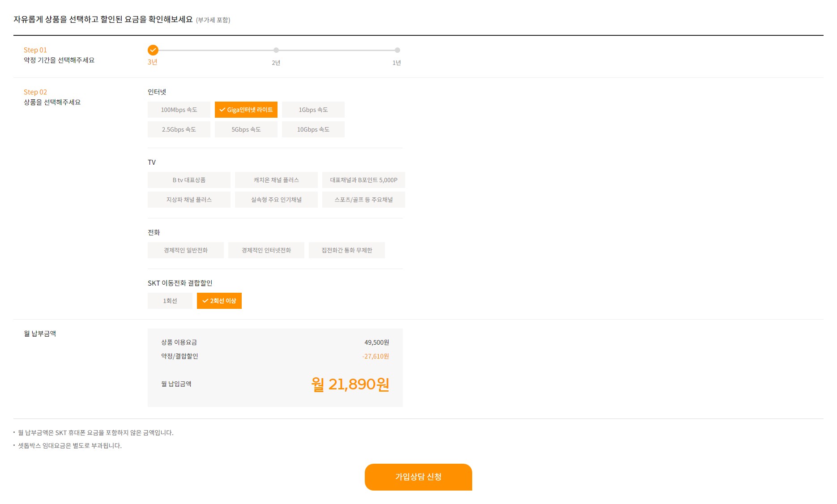Select 집전화간 통화 무제한 phone plan
The height and width of the screenshot is (504, 837).
(347, 250)
